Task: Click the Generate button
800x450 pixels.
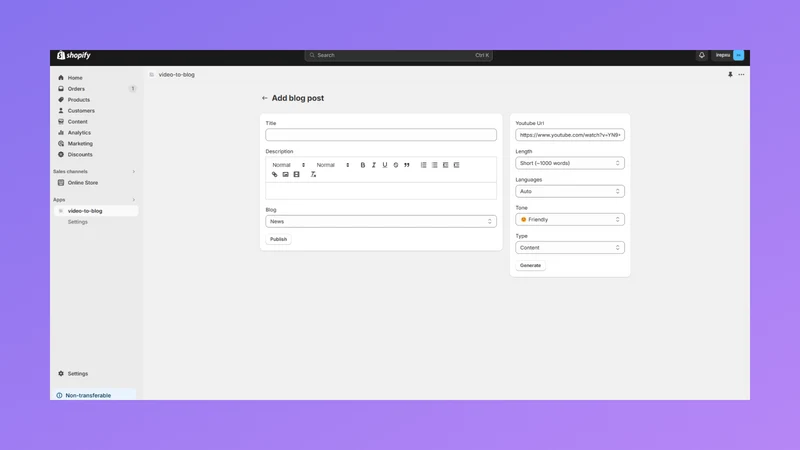Action: [530, 265]
